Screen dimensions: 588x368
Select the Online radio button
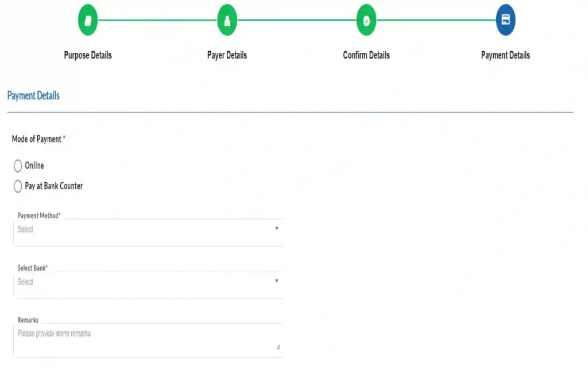(18, 166)
